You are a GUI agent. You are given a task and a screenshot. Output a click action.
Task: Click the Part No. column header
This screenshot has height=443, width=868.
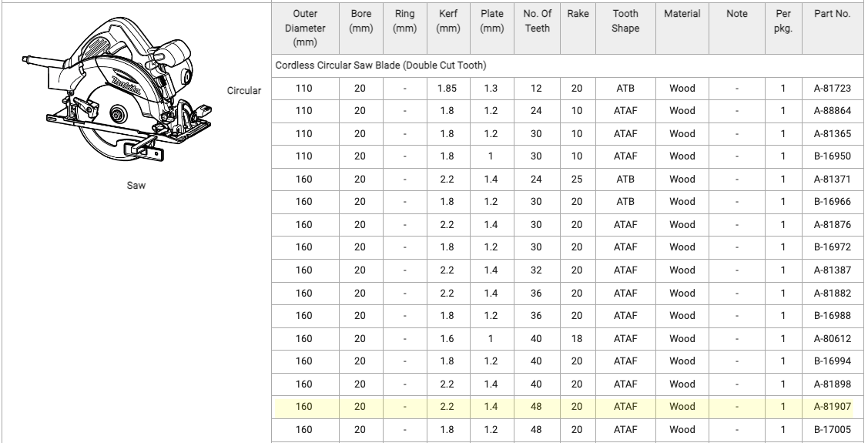coord(832,15)
